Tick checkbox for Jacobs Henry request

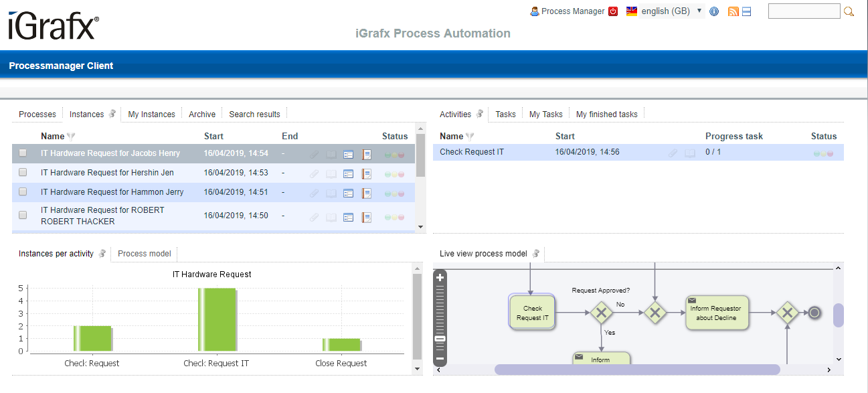[23, 153]
